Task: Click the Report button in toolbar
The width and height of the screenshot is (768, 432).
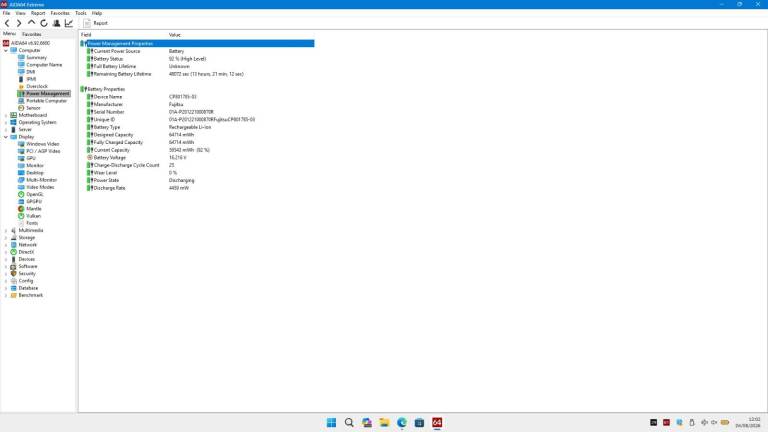Action: [x=96, y=23]
